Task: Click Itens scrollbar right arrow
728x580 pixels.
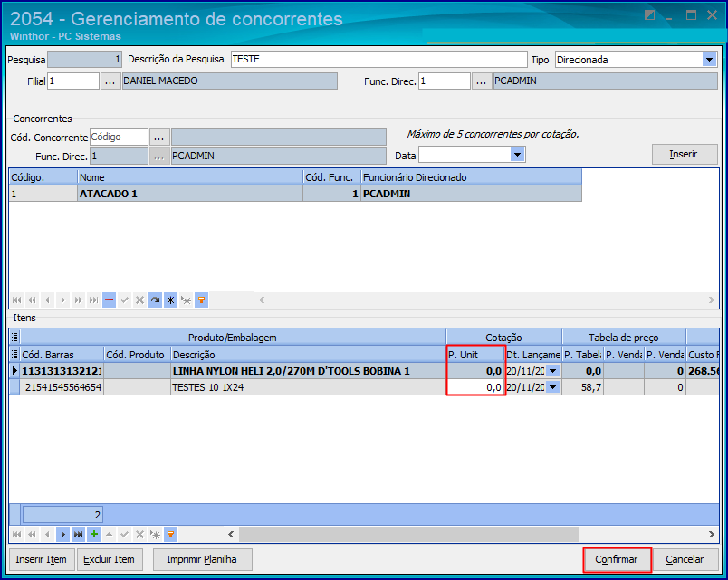Action: point(711,535)
